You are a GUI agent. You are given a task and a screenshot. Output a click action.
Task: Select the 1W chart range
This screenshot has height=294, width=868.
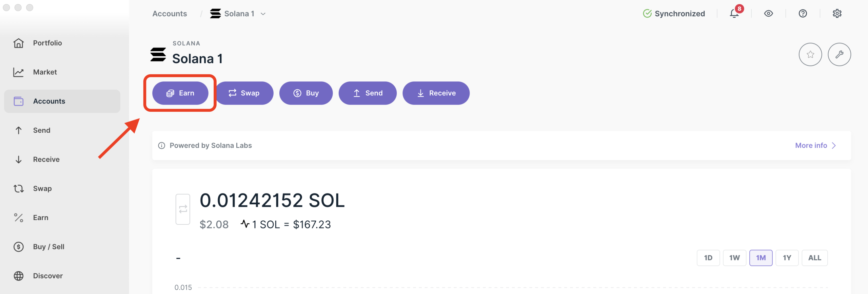(734, 258)
